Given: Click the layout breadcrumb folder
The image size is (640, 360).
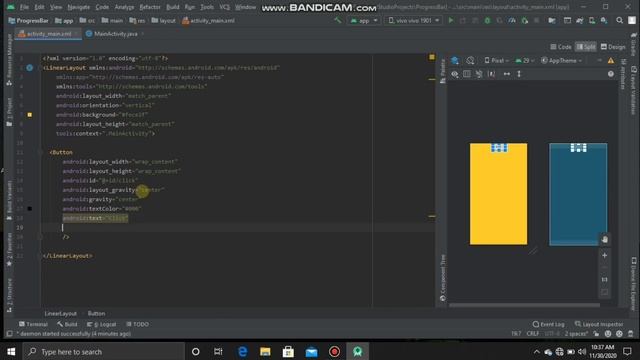Looking at the screenshot, I should pos(163,20).
